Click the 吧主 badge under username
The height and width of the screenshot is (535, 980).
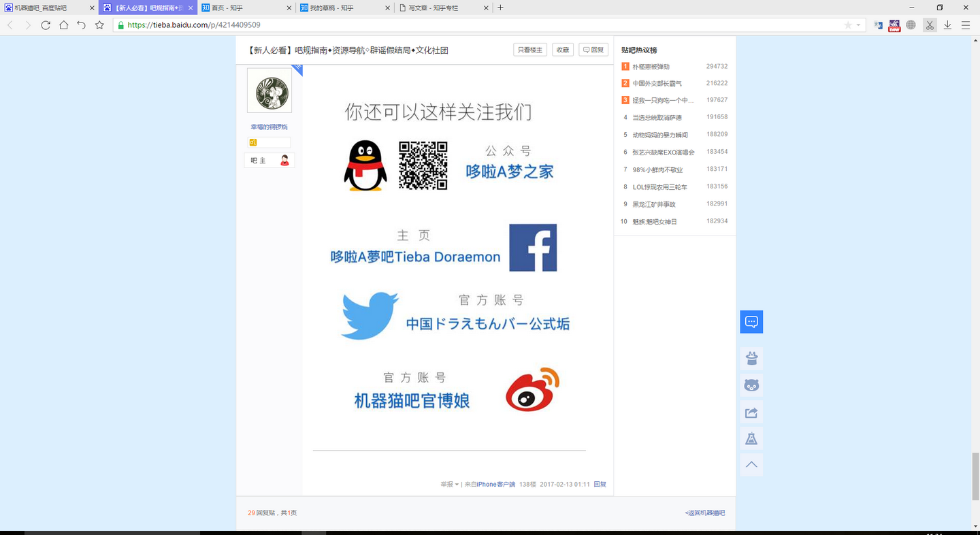pyautogui.click(x=269, y=161)
